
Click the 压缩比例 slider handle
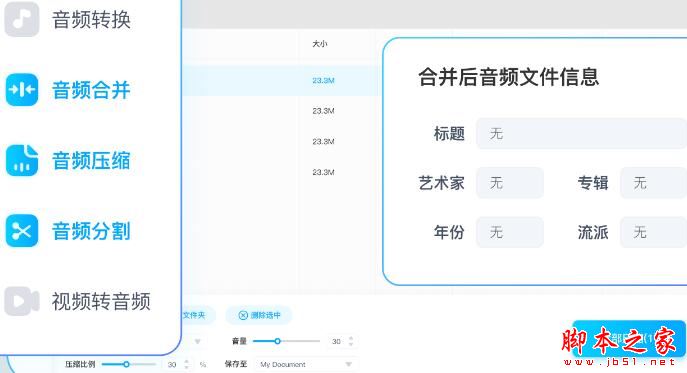click(x=126, y=364)
